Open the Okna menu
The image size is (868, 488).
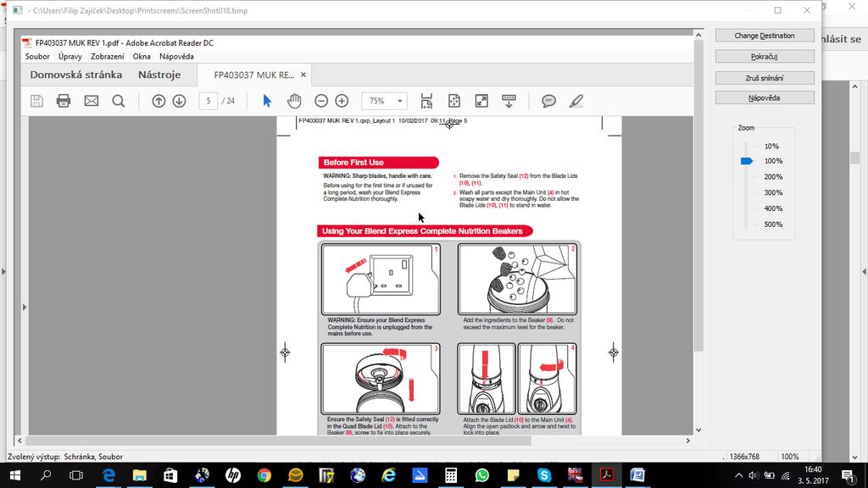pyautogui.click(x=142, y=57)
